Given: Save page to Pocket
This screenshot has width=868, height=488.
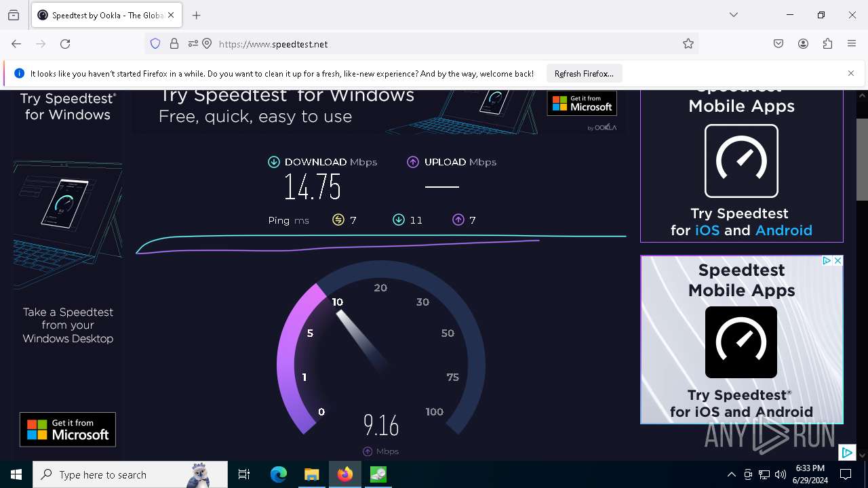Looking at the screenshot, I should point(778,44).
